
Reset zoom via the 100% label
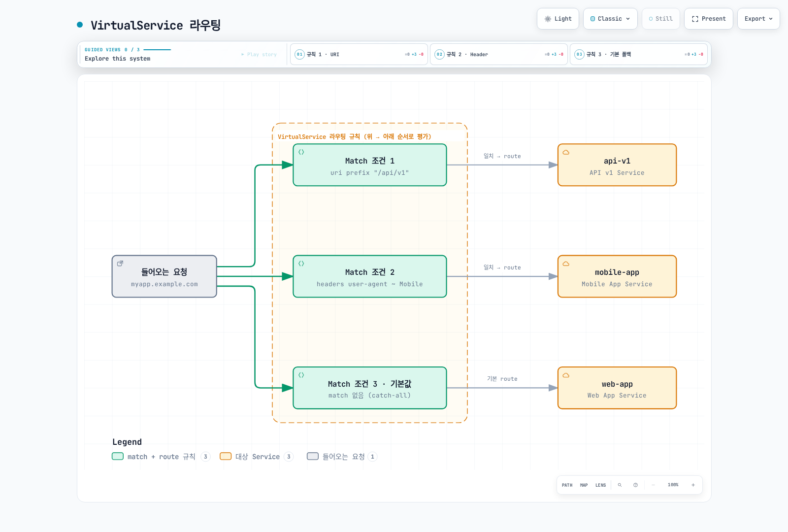(x=673, y=485)
